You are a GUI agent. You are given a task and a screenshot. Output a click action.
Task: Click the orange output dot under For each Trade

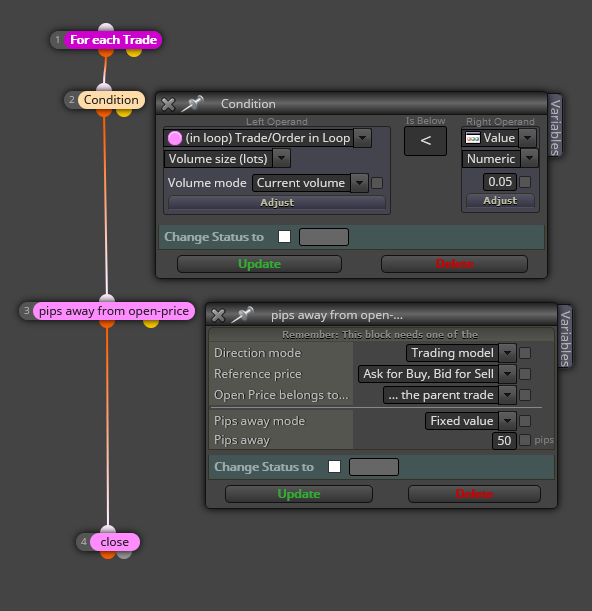[106, 52]
